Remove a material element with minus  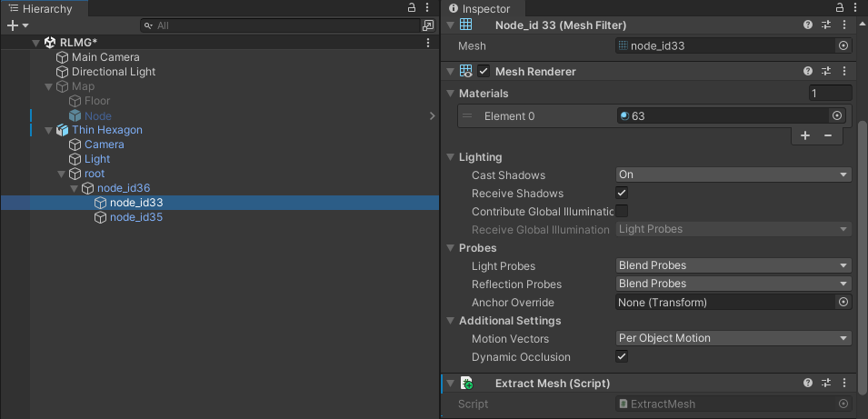828,135
